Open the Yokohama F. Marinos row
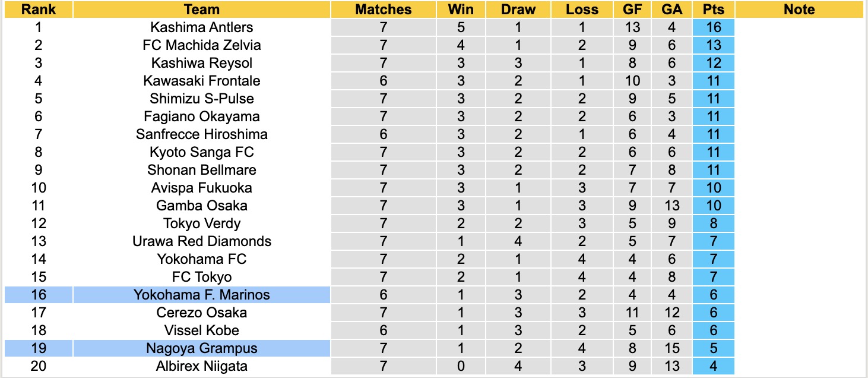Screen dimensions: 868x378 202,295
